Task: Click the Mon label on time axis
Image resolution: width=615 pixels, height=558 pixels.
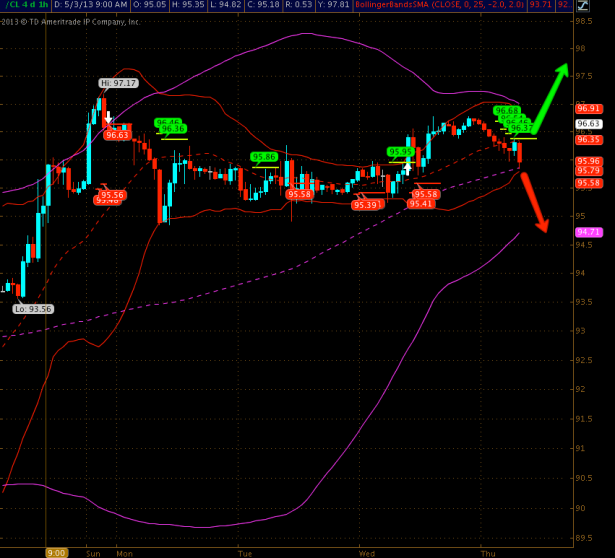Action: [x=125, y=553]
